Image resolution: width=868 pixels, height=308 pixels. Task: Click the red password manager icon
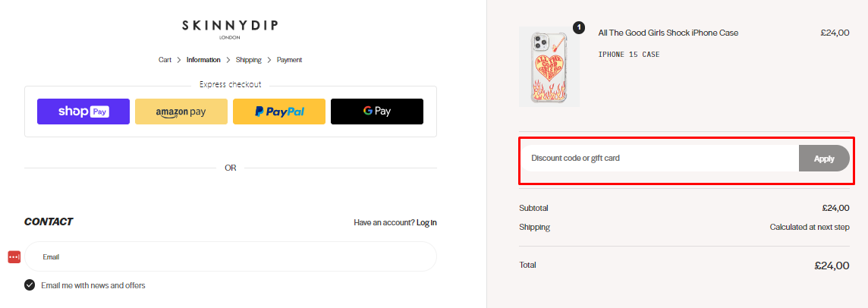pos(14,257)
